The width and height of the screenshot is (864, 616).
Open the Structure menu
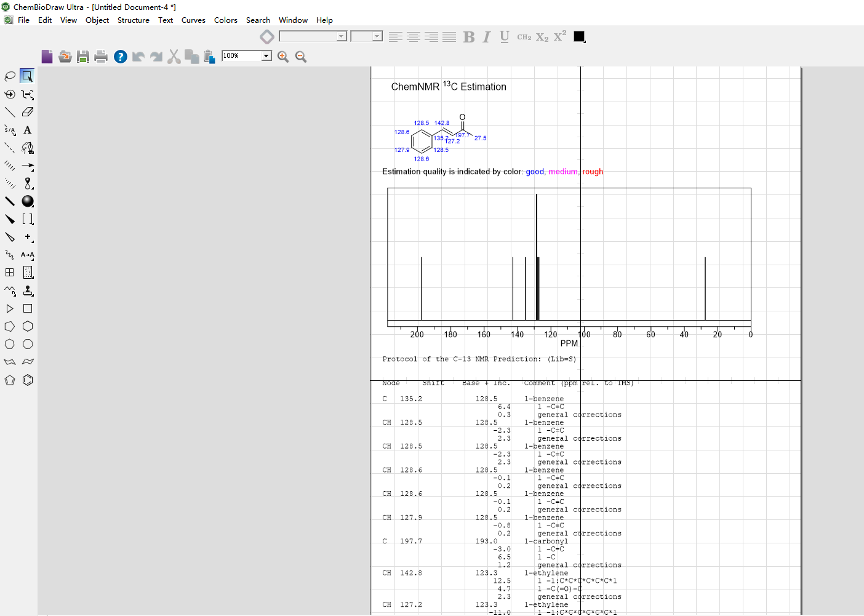coord(134,20)
